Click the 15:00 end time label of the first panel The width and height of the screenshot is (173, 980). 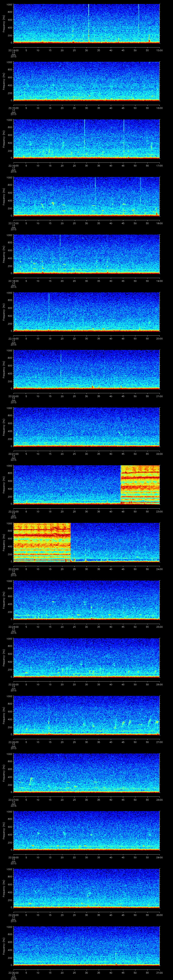pyautogui.click(x=159, y=50)
